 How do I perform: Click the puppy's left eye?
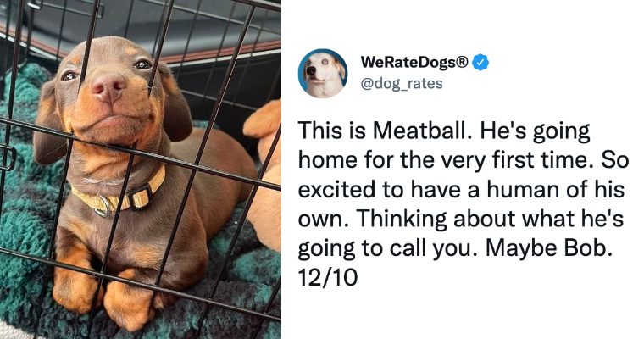[143, 64]
